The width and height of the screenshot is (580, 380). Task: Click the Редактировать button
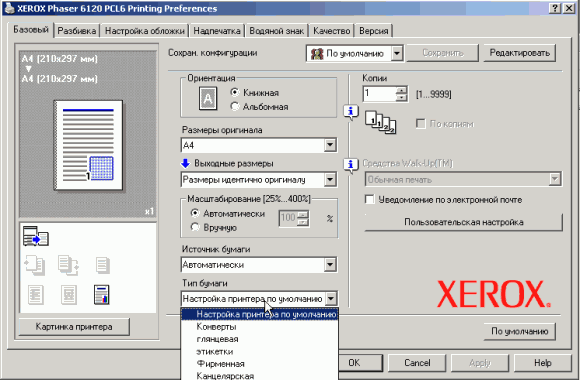point(519,53)
